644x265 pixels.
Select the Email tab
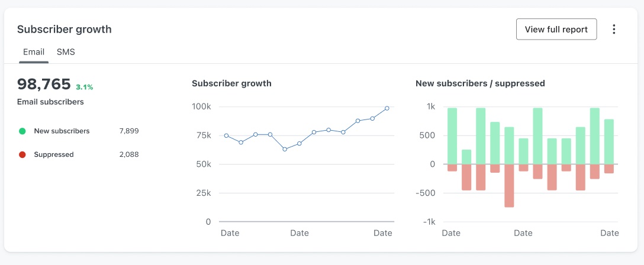[34, 52]
